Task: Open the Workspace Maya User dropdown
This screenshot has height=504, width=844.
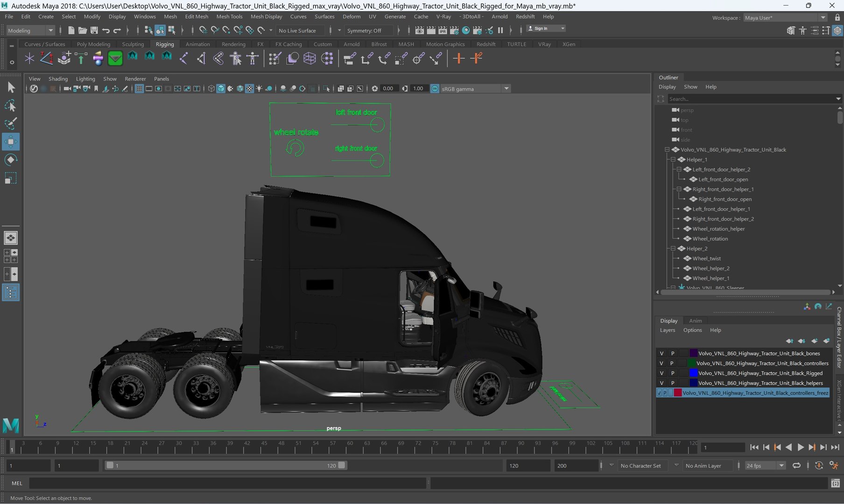Action: click(786, 18)
